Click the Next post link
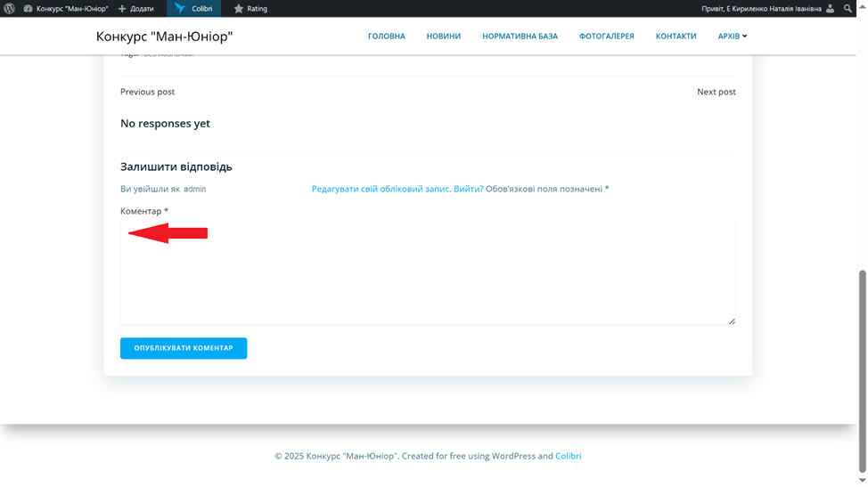This screenshot has height=487, width=868. (716, 92)
